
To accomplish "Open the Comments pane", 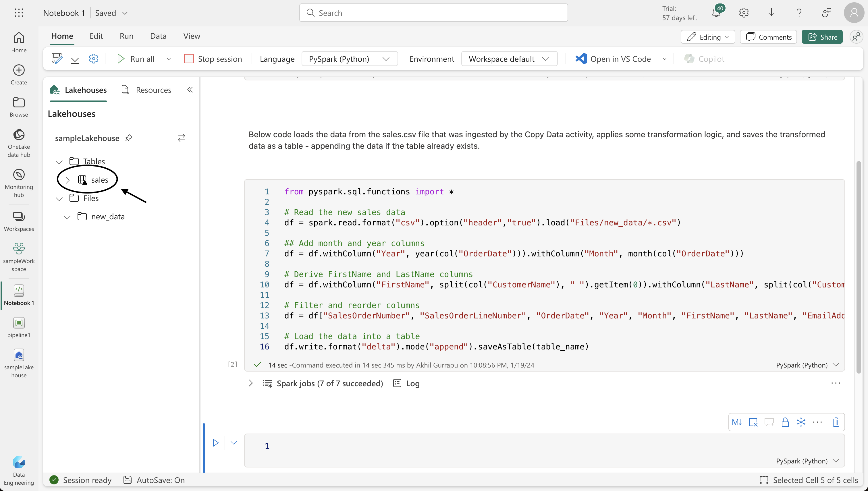I will click(x=768, y=37).
